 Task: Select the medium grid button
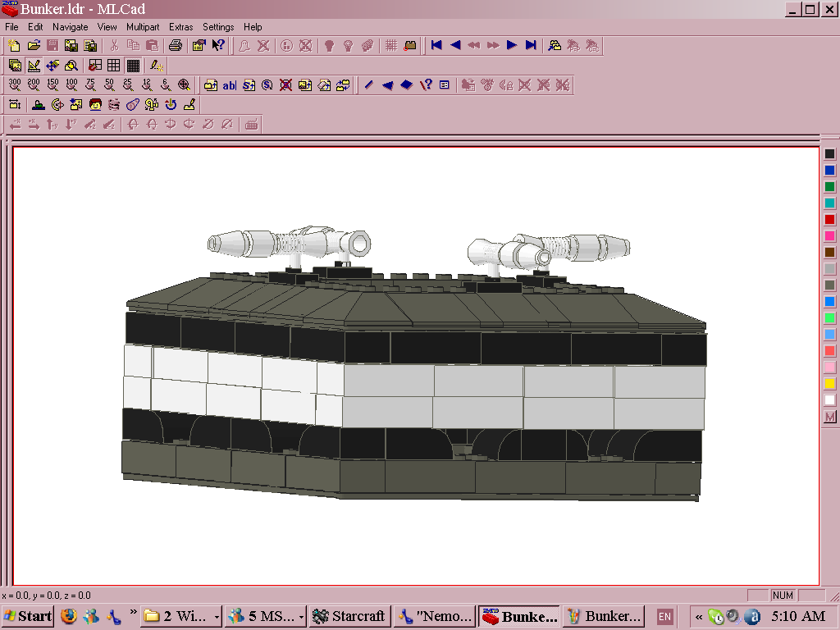pyautogui.click(x=113, y=66)
